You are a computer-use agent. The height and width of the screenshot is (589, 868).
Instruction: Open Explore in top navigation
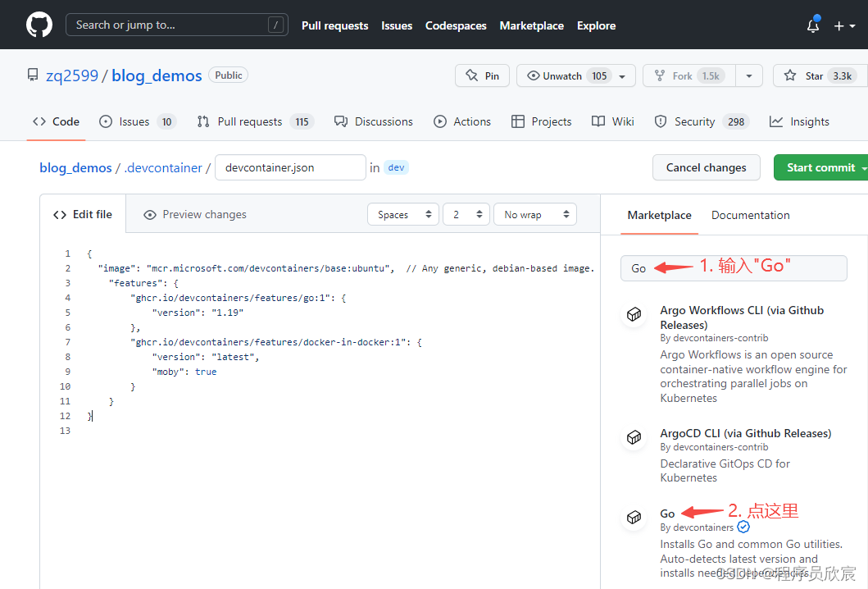(x=596, y=25)
